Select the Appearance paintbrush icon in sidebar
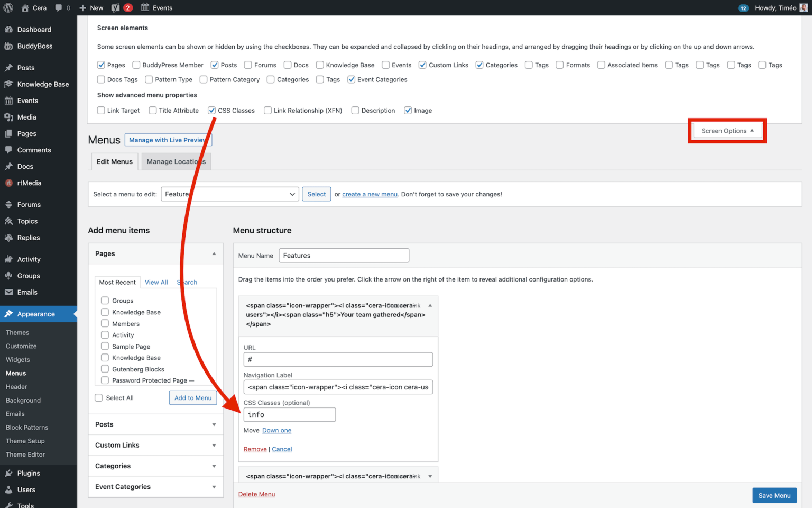Viewport: 812px width, 508px height. [x=10, y=314]
